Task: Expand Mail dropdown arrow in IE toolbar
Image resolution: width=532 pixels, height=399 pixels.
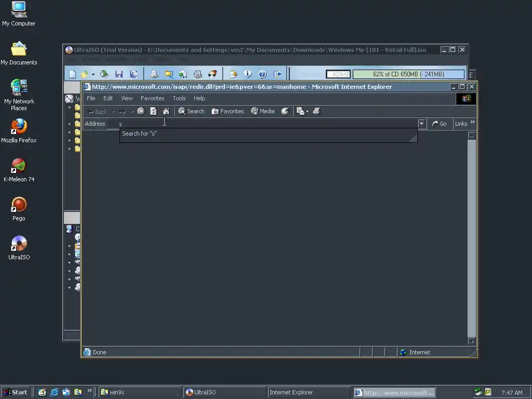Action: (308, 111)
